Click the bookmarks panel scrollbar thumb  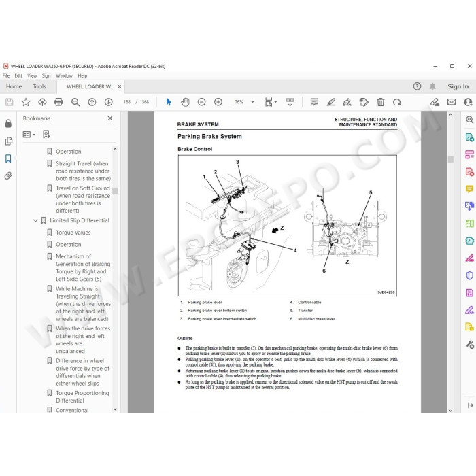pyautogui.click(x=115, y=190)
